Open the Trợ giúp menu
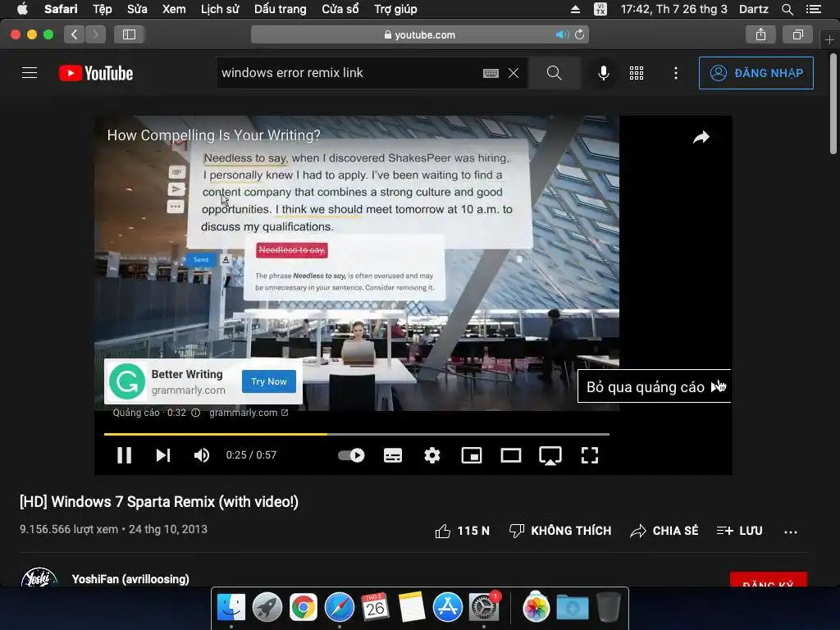The height and width of the screenshot is (630, 840). pyautogui.click(x=395, y=9)
